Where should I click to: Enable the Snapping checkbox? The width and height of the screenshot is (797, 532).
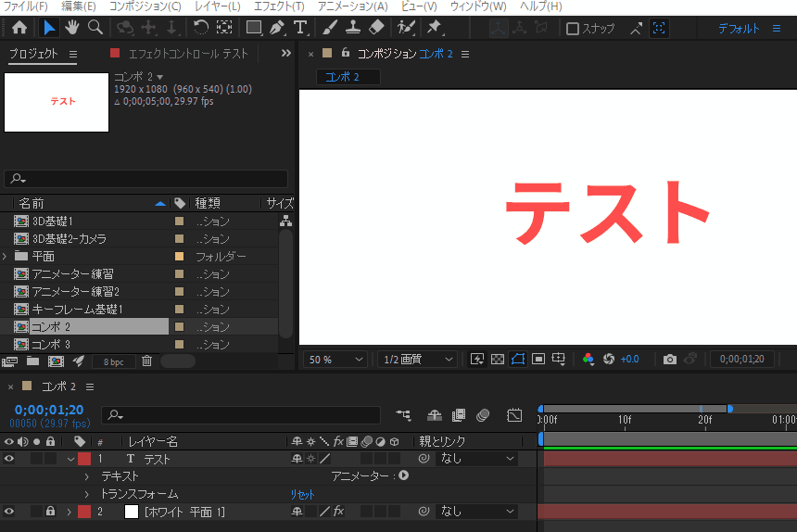[x=573, y=29]
